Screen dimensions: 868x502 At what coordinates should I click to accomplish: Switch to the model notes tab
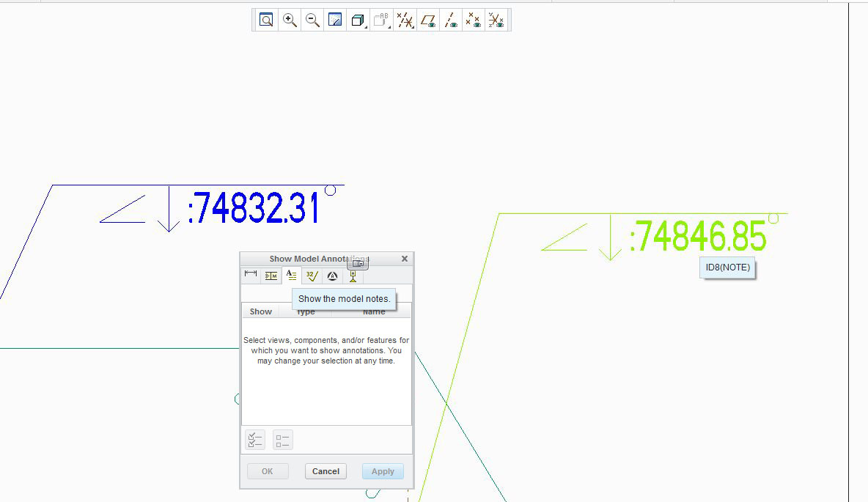tap(292, 275)
